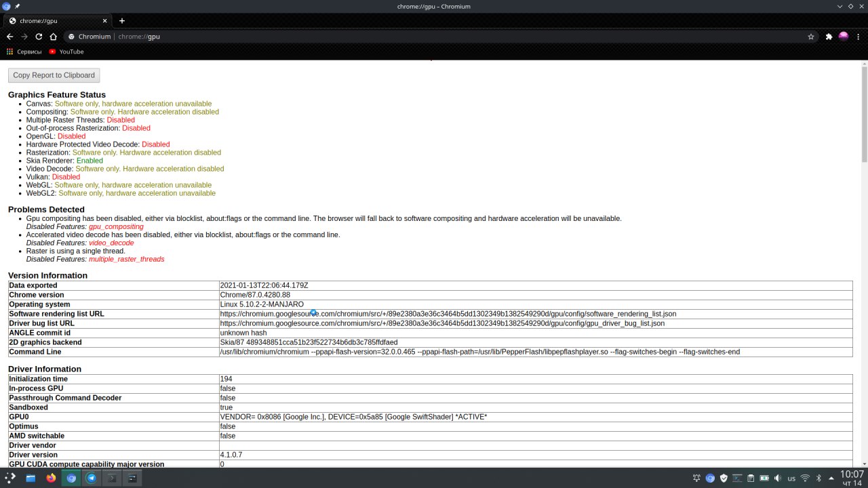Open the battery status indicator
Viewport: 868px width, 488px height.
[764, 478]
